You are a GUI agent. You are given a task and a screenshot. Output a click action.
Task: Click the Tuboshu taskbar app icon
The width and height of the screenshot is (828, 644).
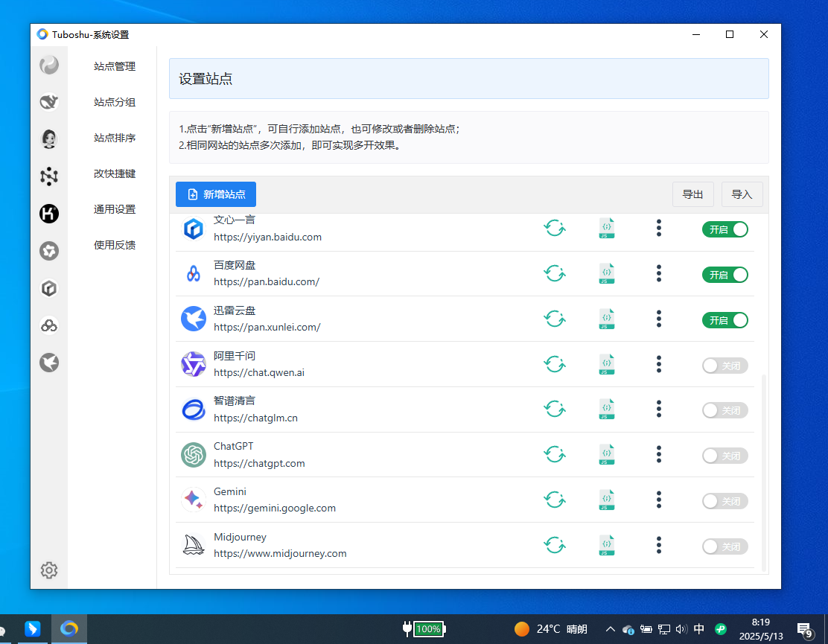tap(69, 628)
